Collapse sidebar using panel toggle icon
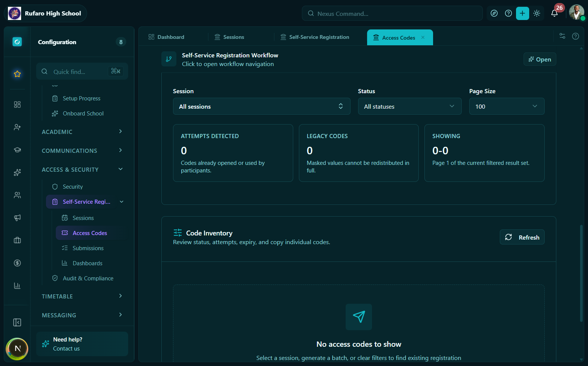The height and width of the screenshot is (366, 588). (17, 322)
